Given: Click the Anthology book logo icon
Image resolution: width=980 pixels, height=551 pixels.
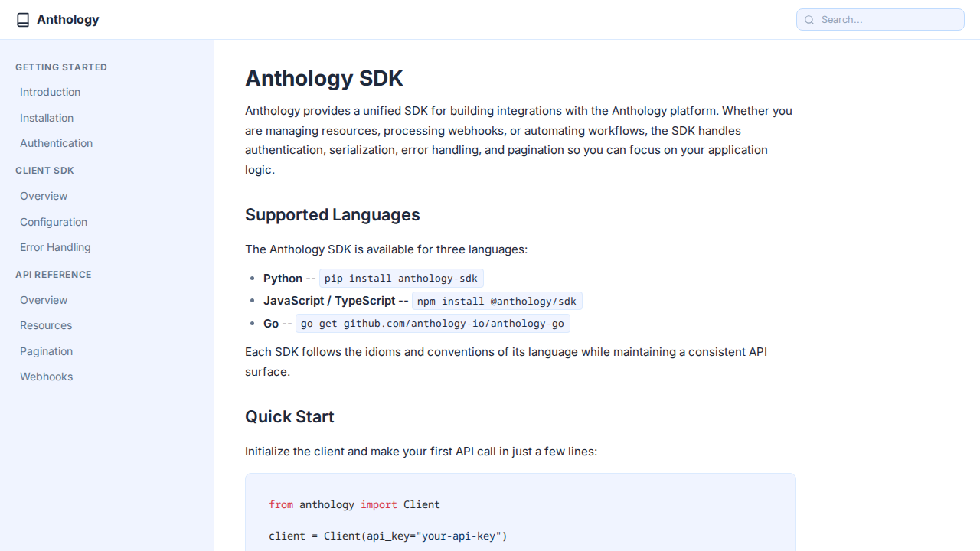Looking at the screenshot, I should (x=23, y=19).
